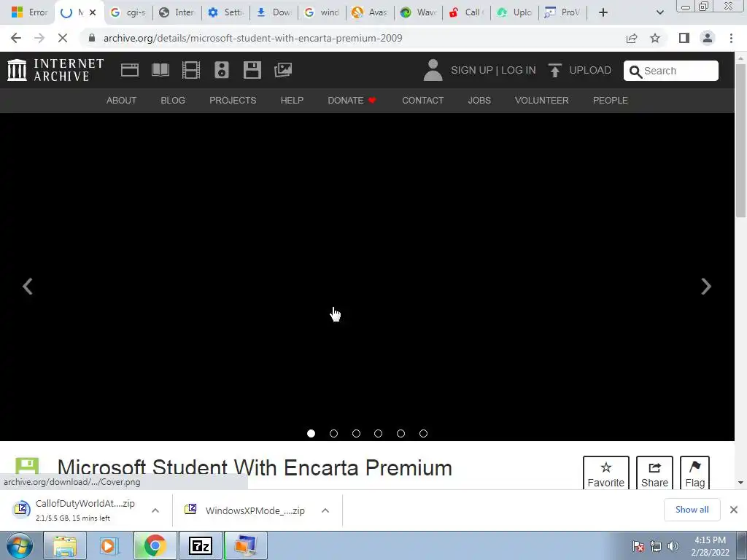Bookmark this page with the star icon
This screenshot has width=747, height=560.
(x=655, y=38)
